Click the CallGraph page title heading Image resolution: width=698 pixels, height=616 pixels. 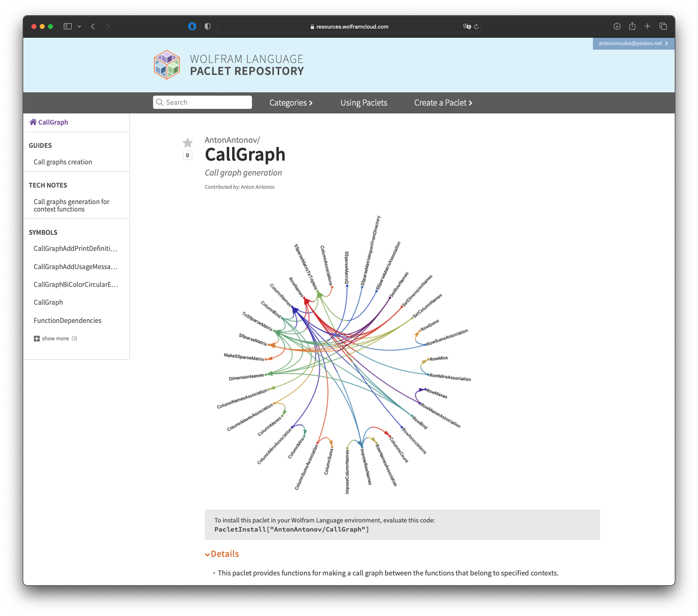pos(245,154)
